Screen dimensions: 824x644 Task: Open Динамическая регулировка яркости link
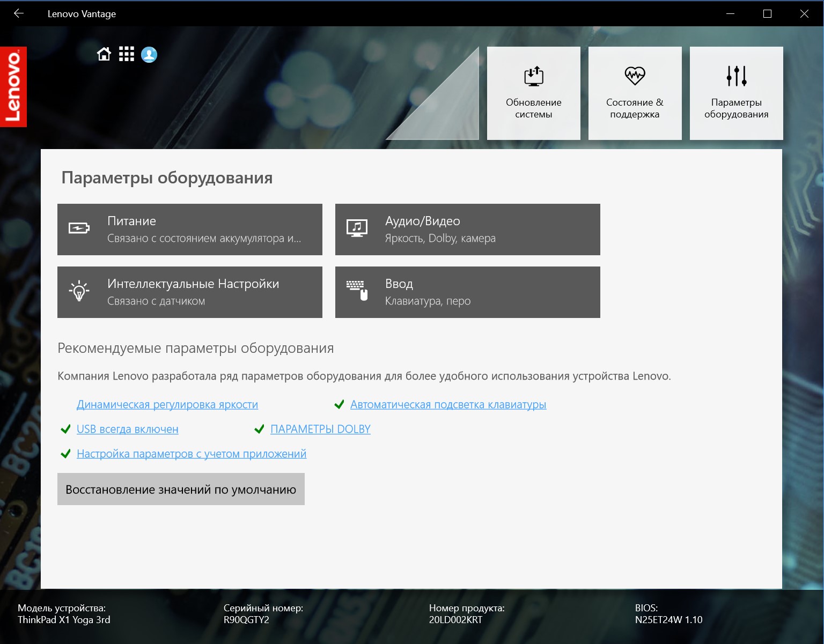(x=167, y=404)
